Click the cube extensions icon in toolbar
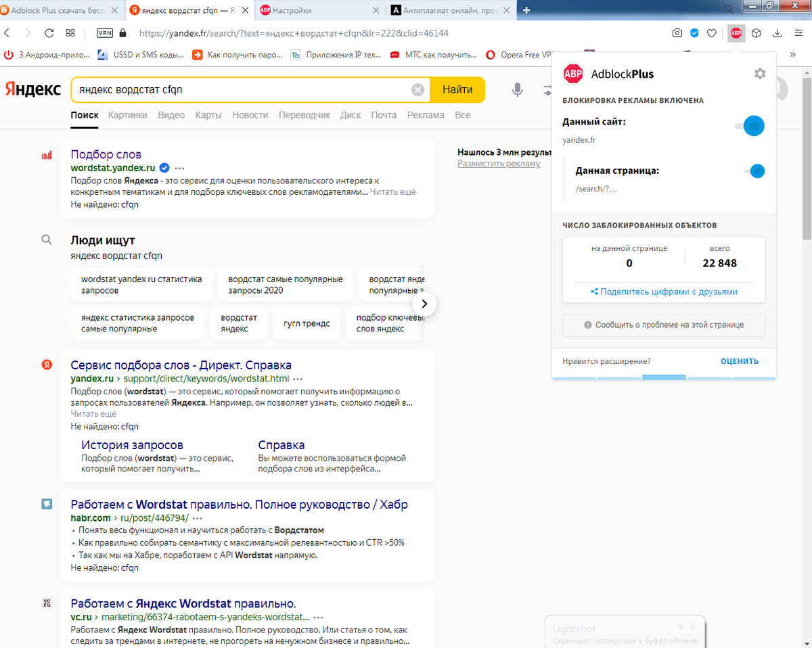The height and width of the screenshot is (648, 812). coord(757,33)
